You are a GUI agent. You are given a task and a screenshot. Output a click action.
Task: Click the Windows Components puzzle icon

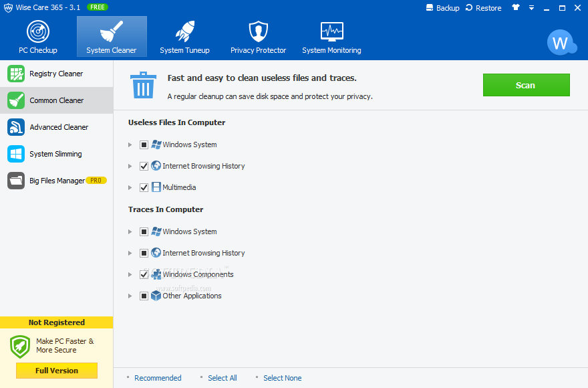[x=156, y=274]
